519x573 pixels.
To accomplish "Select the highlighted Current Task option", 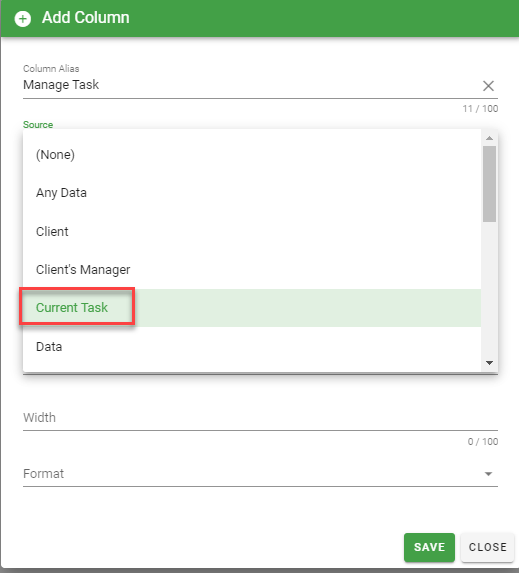I will [252, 308].
